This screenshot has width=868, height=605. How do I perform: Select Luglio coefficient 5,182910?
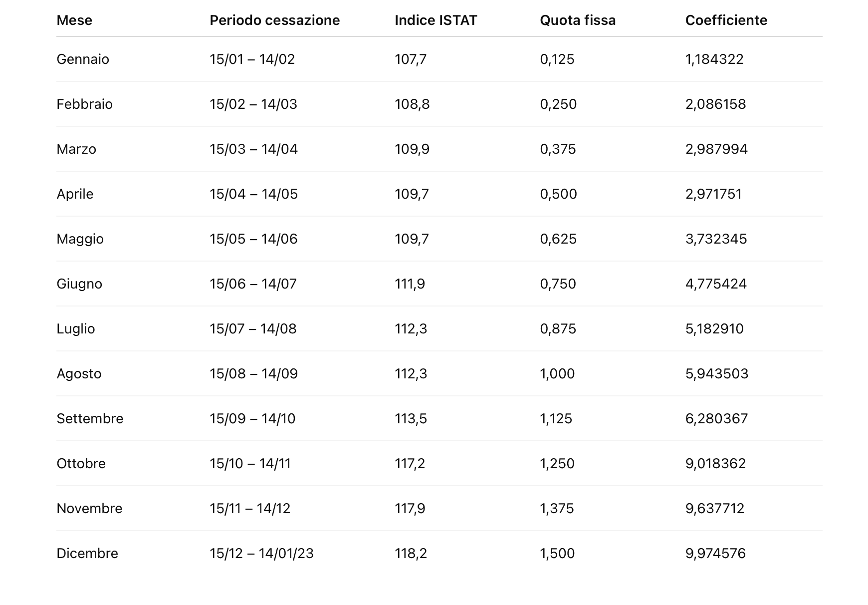click(x=714, y=329)
